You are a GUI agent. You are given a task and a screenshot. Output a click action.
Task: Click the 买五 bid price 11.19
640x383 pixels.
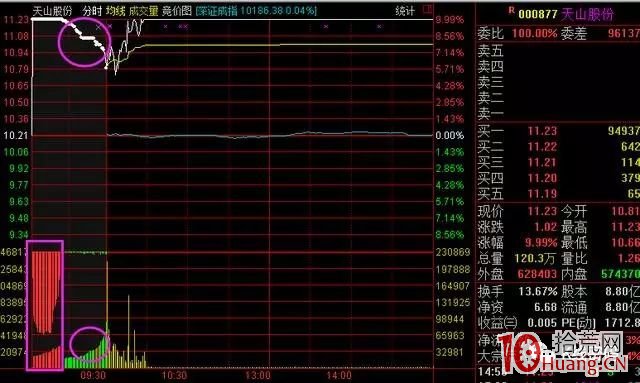[542, 194]
